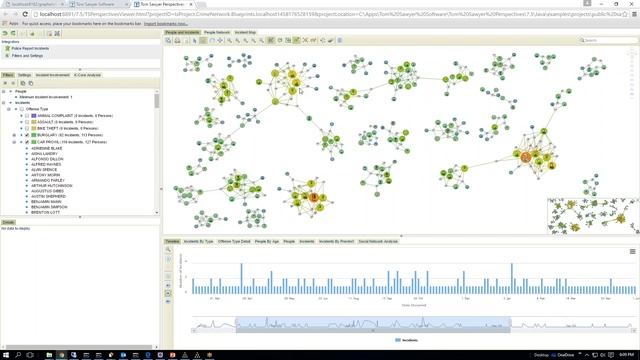Open the Windows Start menu
This screenshot has height=360, width=640.
(x=6, y=355)
